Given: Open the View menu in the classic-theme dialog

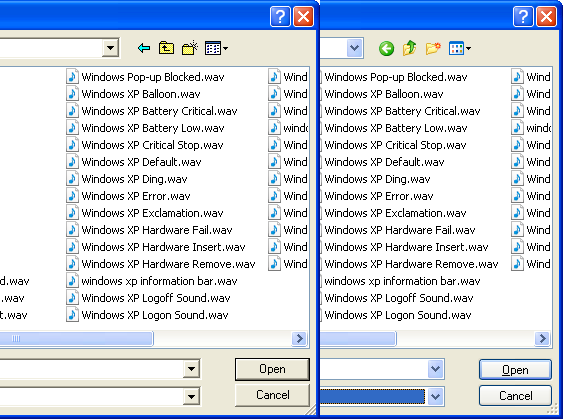Looking at the screenshot, I should 216,48.
